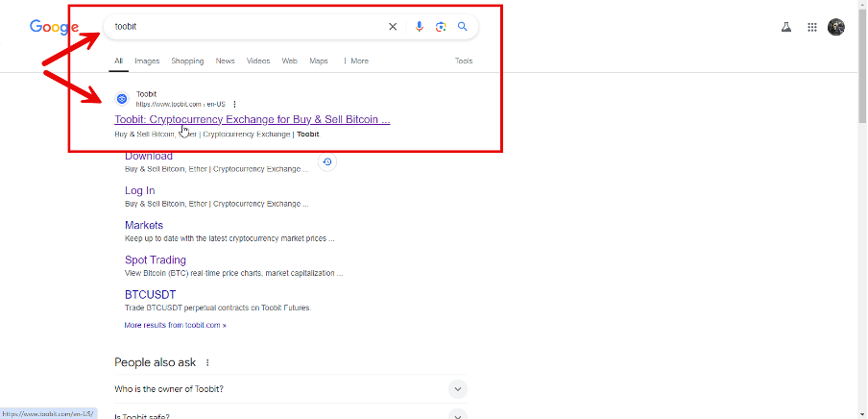Open Toobit Cryptocurrency Exchange result link
The image size is (868, 419).
(253, 119)
